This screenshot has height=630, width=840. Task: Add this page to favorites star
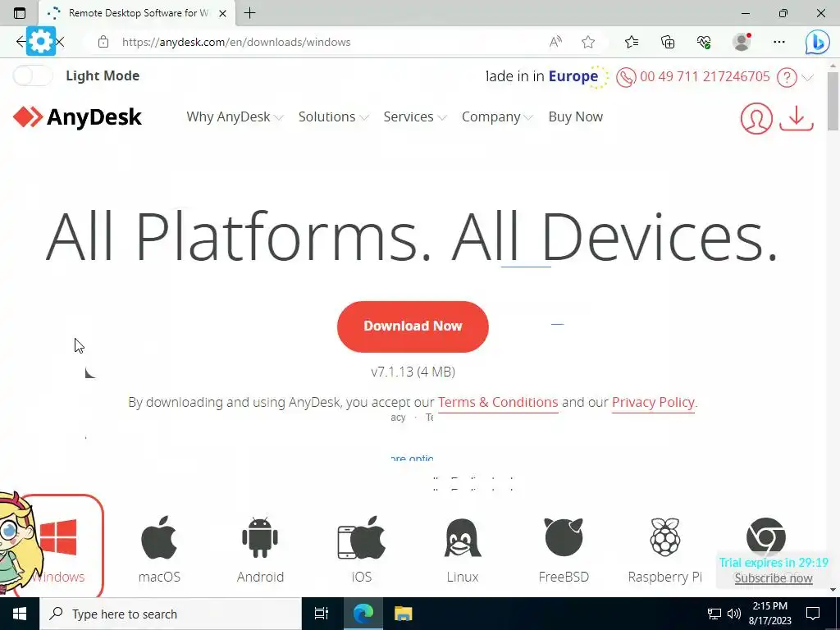(588, 42)
